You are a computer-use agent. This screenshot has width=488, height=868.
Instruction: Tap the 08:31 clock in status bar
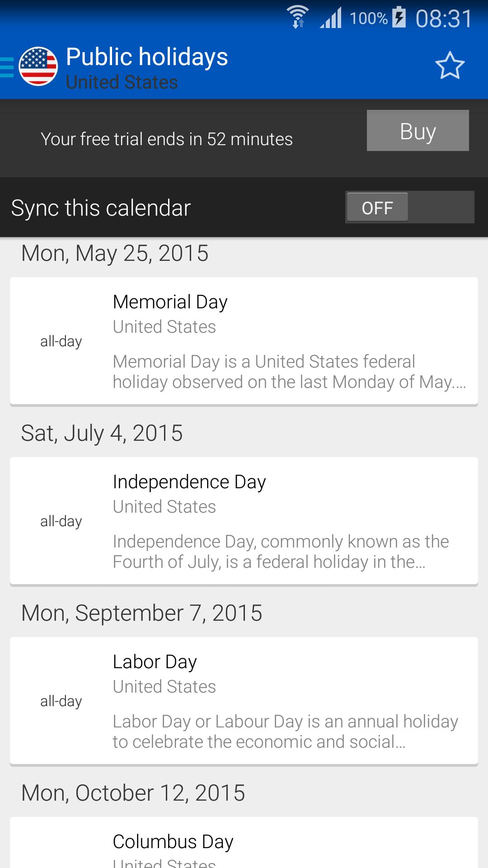pos(444,19)
